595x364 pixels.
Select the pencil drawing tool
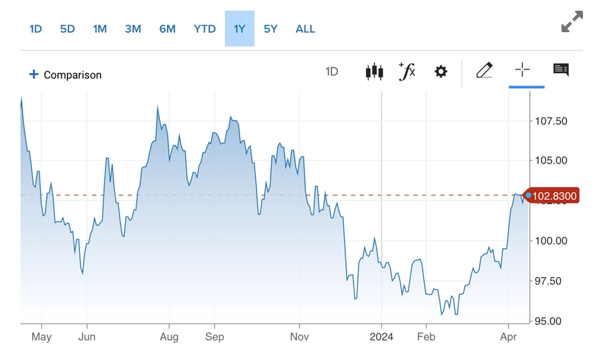(484, 71)
